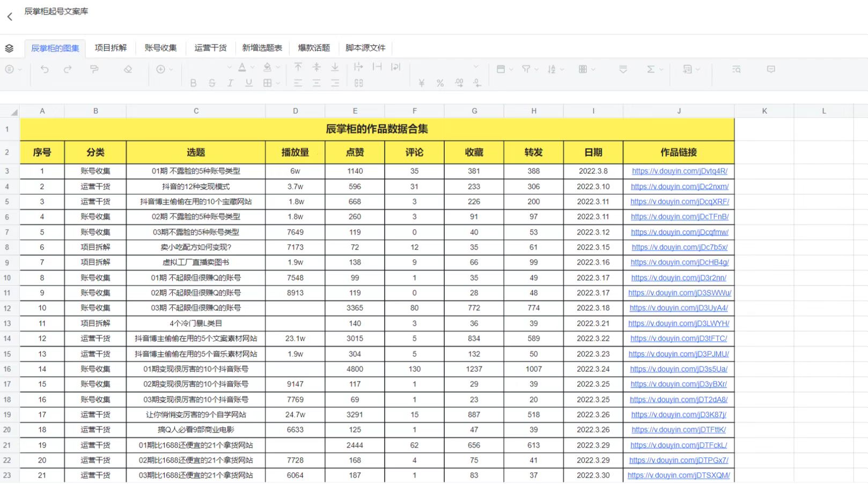Open the main menu dropdown in the toolbar

click(x=13, y=69)
